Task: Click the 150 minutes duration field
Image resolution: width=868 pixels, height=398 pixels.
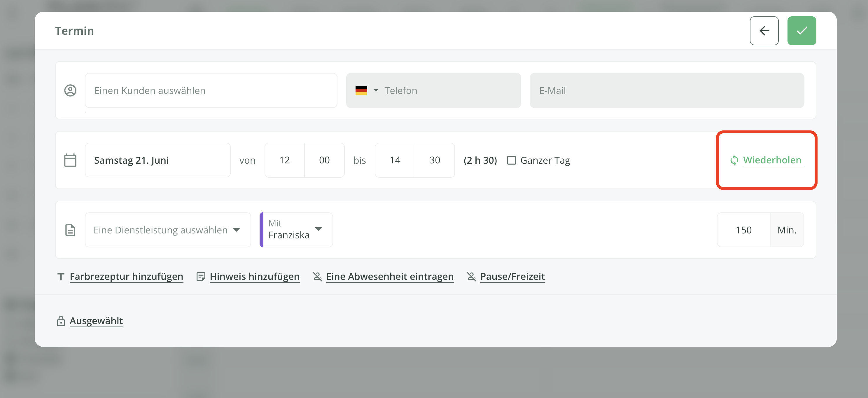Action: coord(743,230)
